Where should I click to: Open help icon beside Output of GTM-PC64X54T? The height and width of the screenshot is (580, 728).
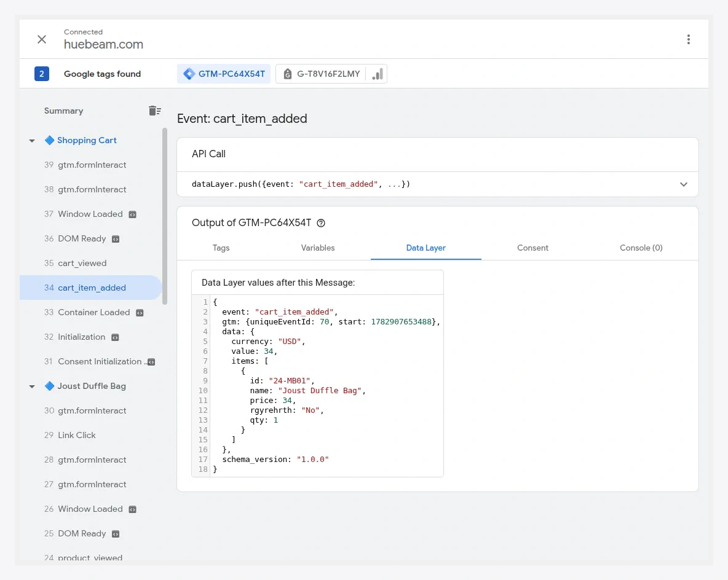(321, 223)
